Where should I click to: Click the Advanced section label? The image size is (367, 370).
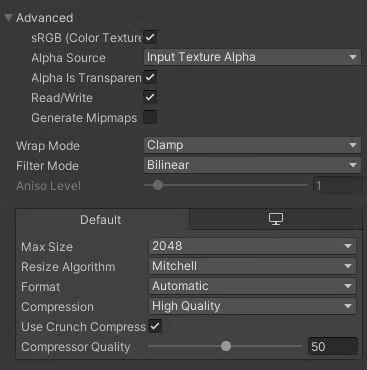coord(44,18)
